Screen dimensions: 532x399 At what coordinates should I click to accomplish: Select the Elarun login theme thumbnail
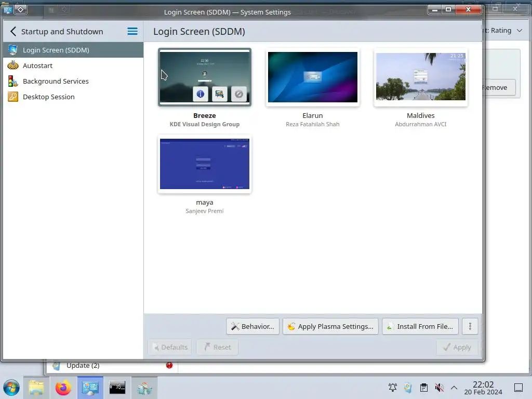click(312, 77)
